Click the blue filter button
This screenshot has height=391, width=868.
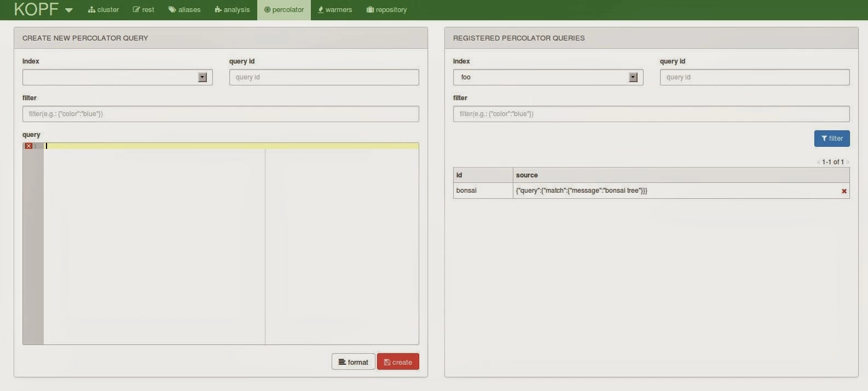point(832,139)
